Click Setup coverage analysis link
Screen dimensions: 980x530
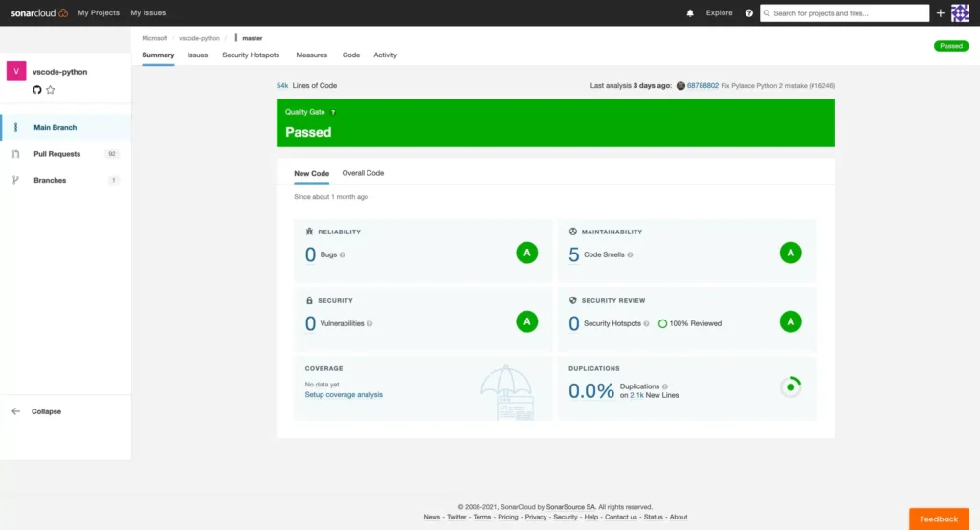344,395
